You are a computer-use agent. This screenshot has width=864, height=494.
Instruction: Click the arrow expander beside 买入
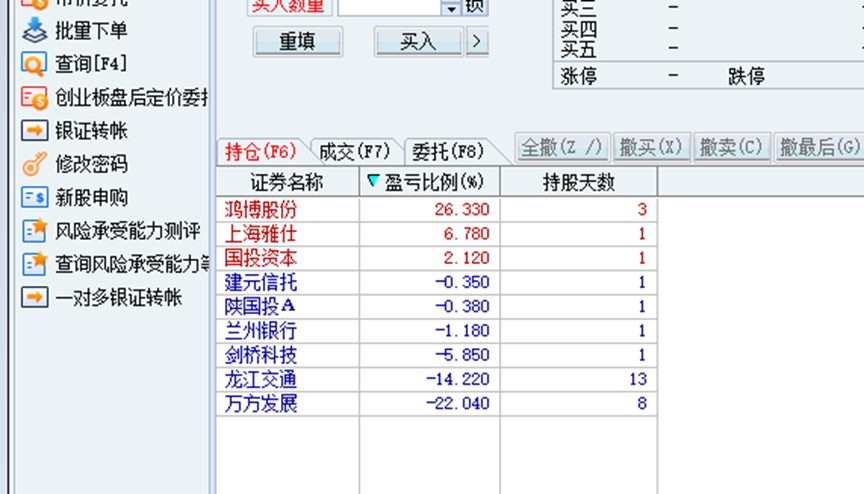477,41
